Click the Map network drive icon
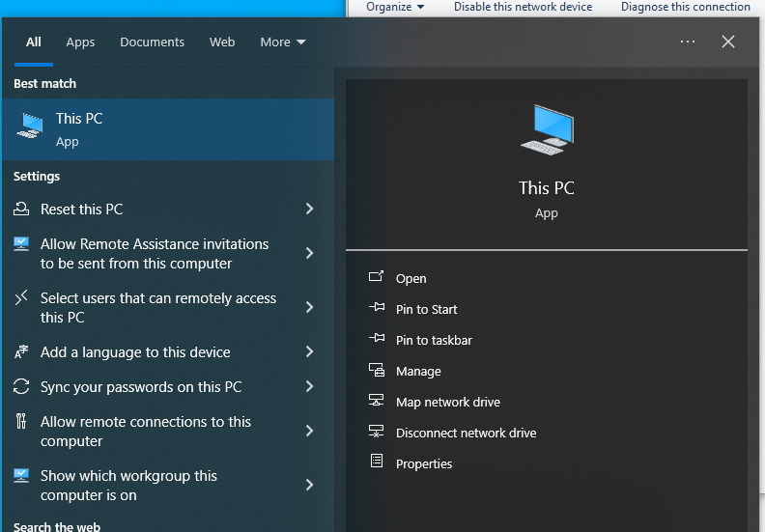 pyautogui.click(x=377, y=402)
